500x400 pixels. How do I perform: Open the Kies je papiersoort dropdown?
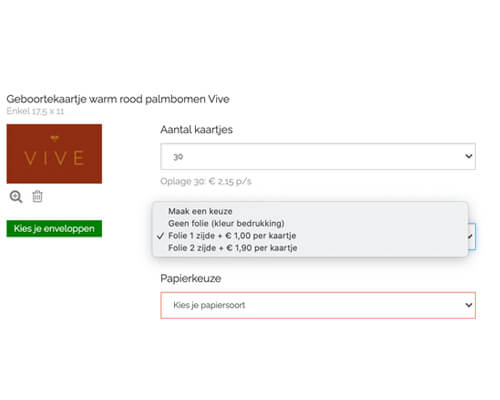coord(318,305)
